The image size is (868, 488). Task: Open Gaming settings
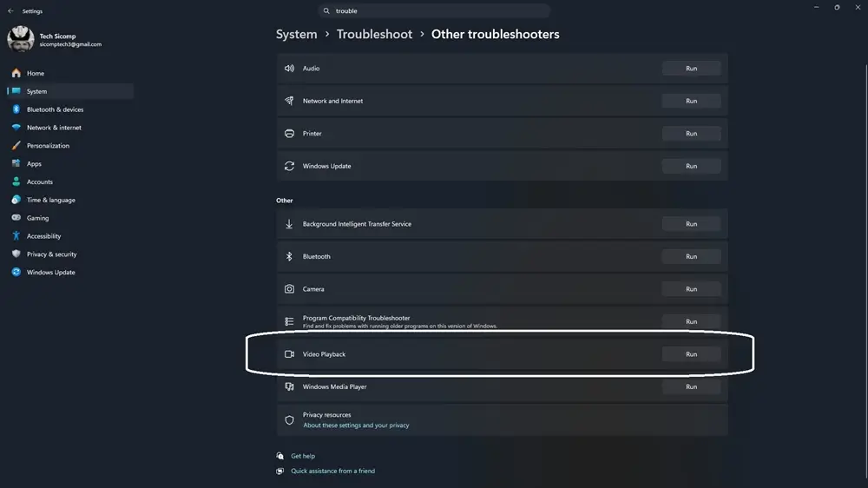pos(69,218)
